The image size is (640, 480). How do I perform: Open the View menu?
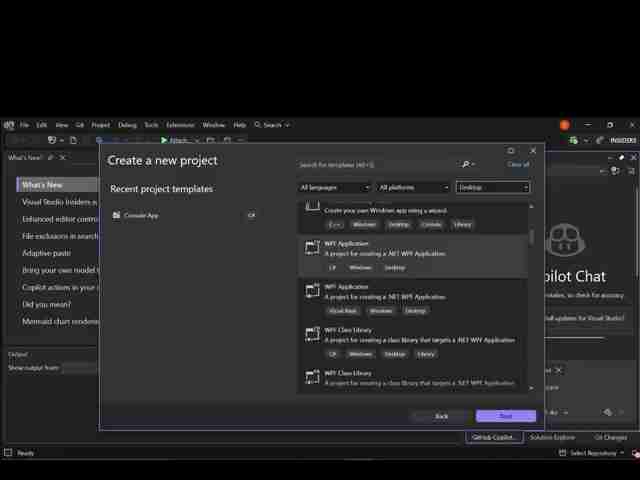[x=62, y=125]
